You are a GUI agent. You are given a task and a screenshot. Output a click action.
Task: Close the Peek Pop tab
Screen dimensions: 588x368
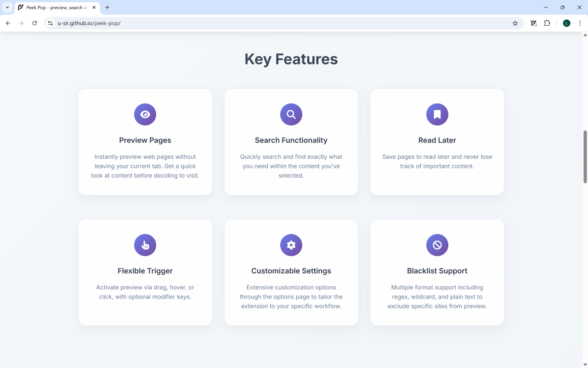click(x=94, y=7)
